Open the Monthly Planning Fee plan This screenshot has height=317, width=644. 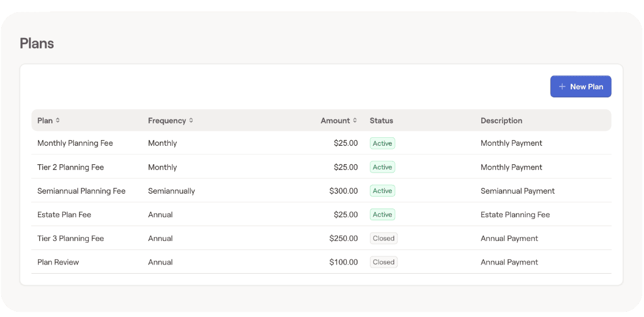tap(75, 143)
